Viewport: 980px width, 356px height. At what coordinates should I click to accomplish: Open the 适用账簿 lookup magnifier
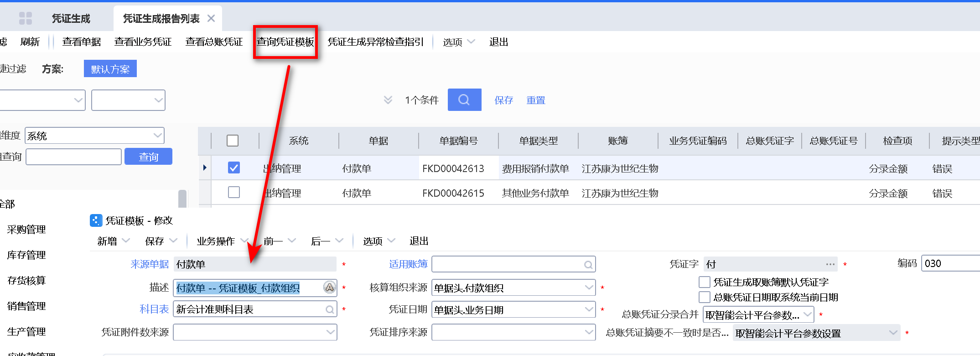coord(588,265)
